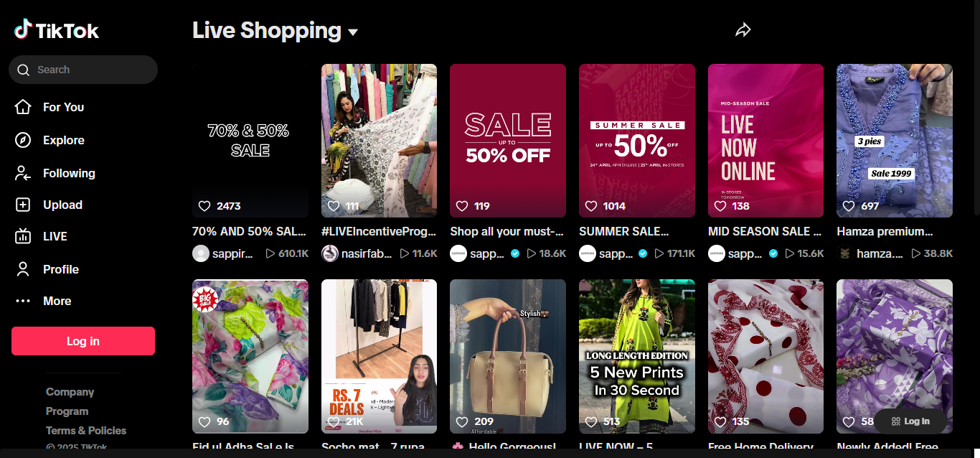
Task: Click the share arrow icon
Action: click(x=743, y=29)
